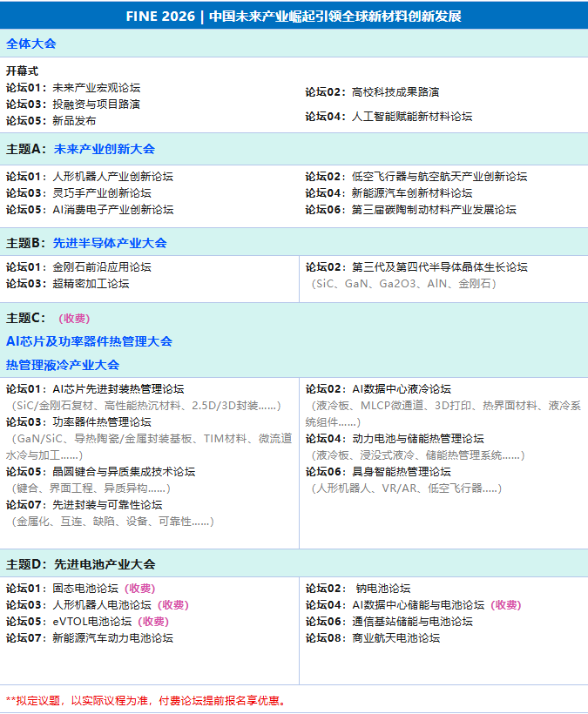The width and height of the screenshot is (588, 714).
Task: Click 第三届碳陶制动材料产业发展论坛
Action: tap(434, 210)
